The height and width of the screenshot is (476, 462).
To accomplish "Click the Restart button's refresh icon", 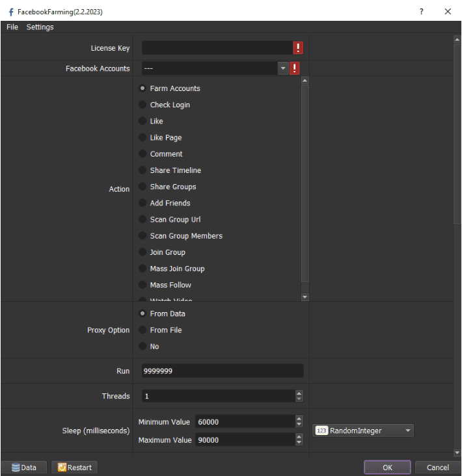I will [x=62, y=467].
